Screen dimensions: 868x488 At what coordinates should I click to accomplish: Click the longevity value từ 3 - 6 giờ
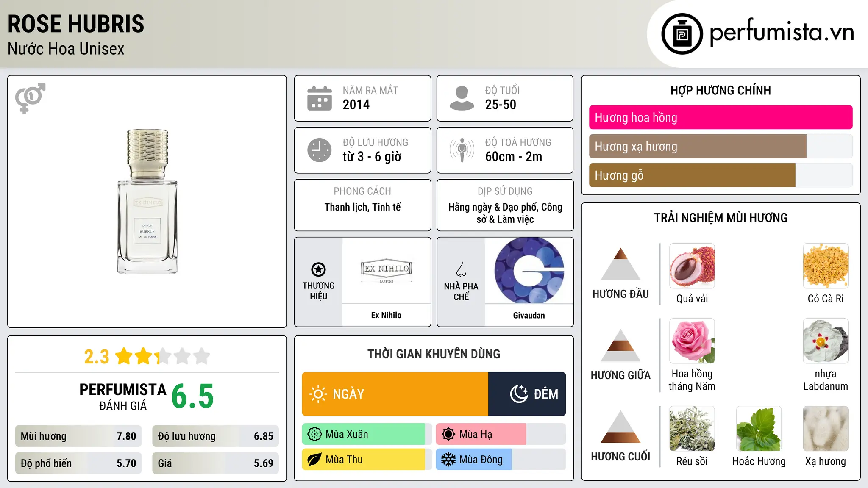tap(372, 157)
